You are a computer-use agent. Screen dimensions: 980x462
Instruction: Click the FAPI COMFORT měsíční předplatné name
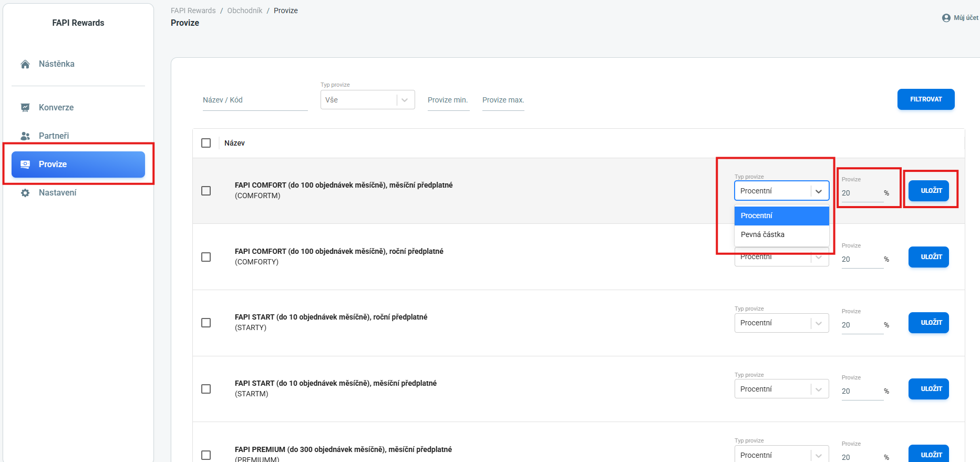(x=344, y=185)
